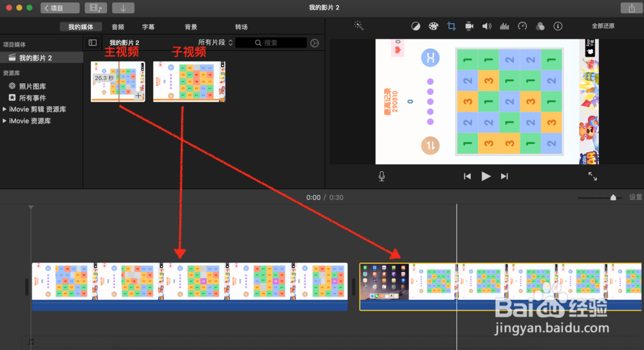Add the clip using plus button

tap(138, 96)
